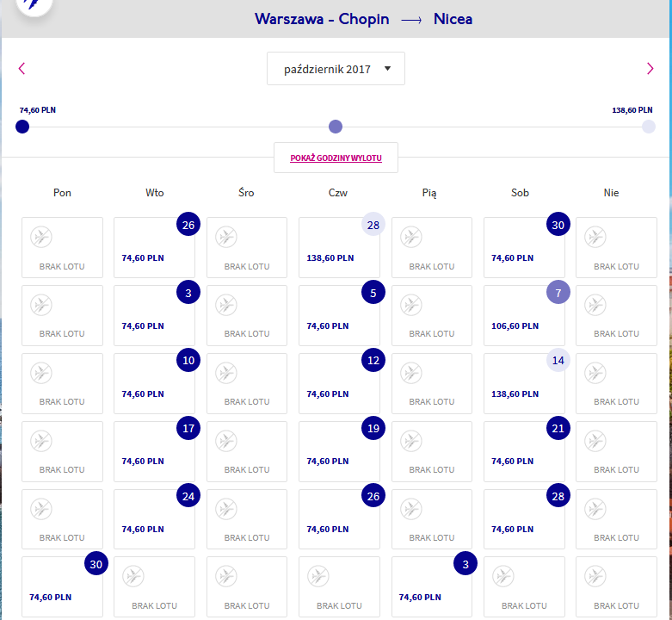Select 74,60 PLN flight on Tuesday 17
The height and width of the screenshot is (620, 672).
click(154, 451)
